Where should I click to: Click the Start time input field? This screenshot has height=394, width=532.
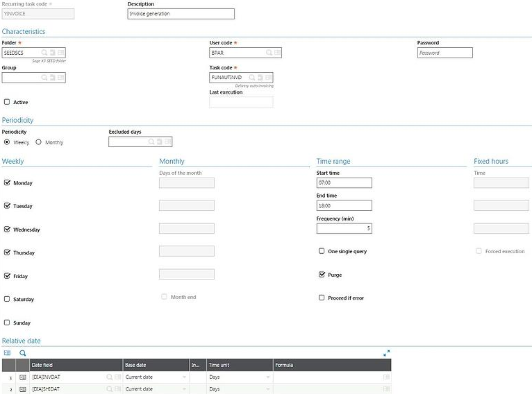pos(344,183)
